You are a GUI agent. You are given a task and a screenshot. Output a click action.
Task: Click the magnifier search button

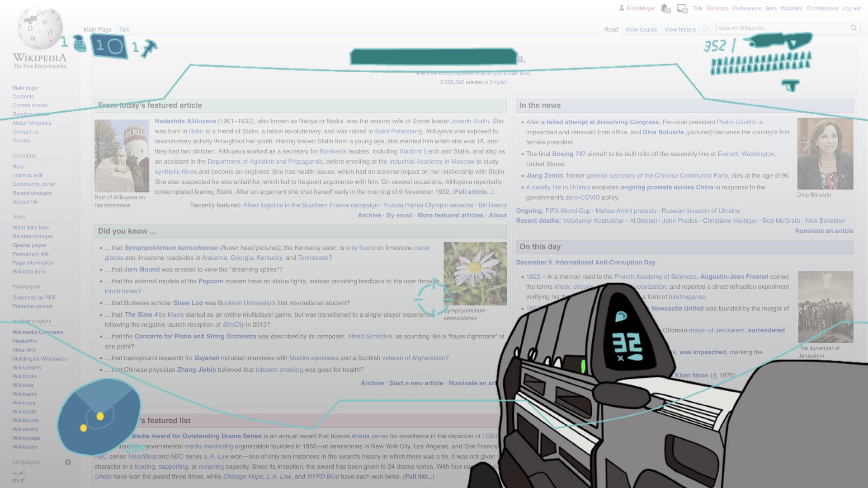(x=854, y=28)
